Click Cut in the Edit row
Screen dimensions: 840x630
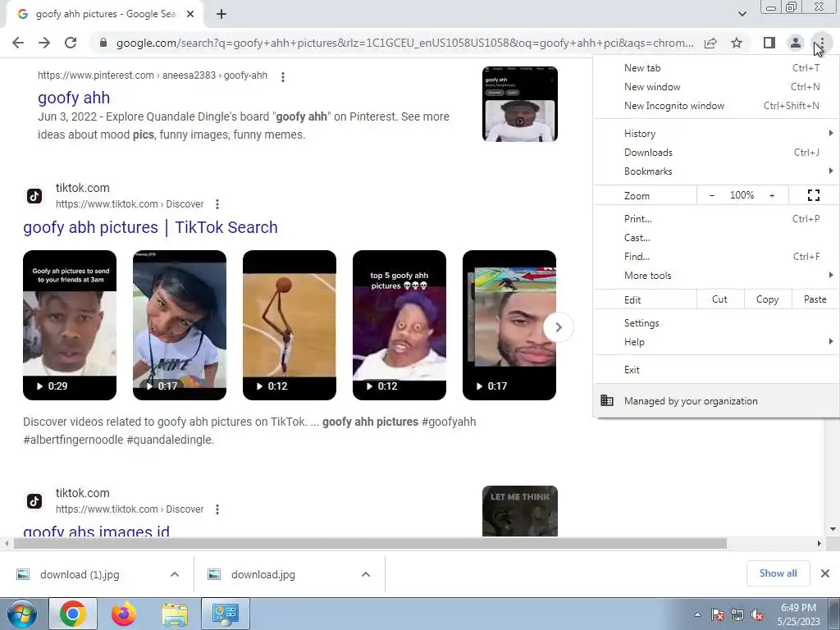pyautogui.click(x=720, y=299)
